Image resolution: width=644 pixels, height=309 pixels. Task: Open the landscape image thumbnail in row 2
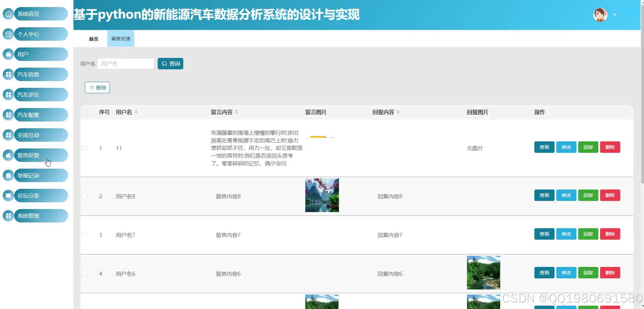pyautogui.click(x=322, y=195)
